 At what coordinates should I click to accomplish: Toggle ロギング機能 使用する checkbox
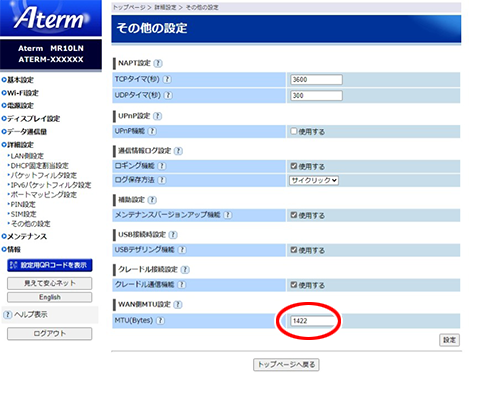(294, 166)
